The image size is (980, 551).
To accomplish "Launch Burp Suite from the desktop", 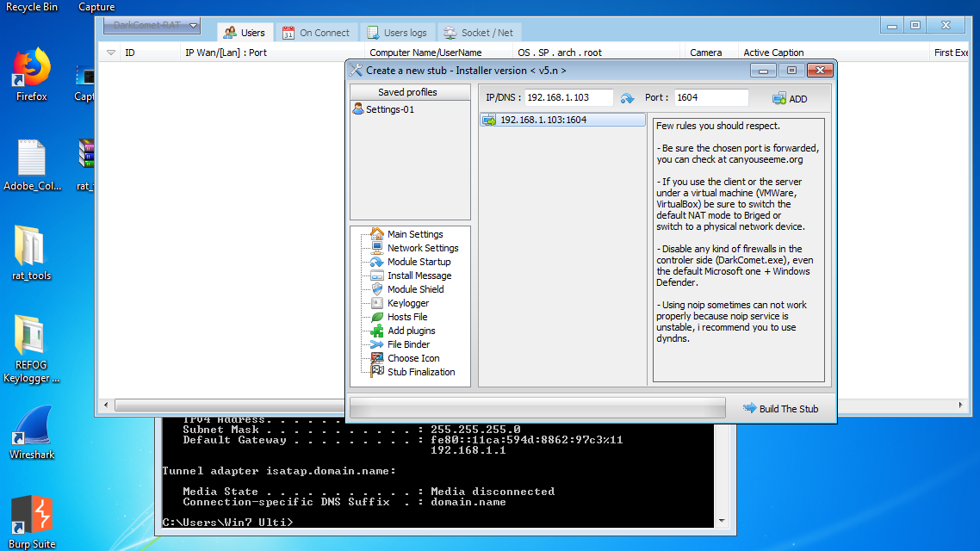I will 32,523.
